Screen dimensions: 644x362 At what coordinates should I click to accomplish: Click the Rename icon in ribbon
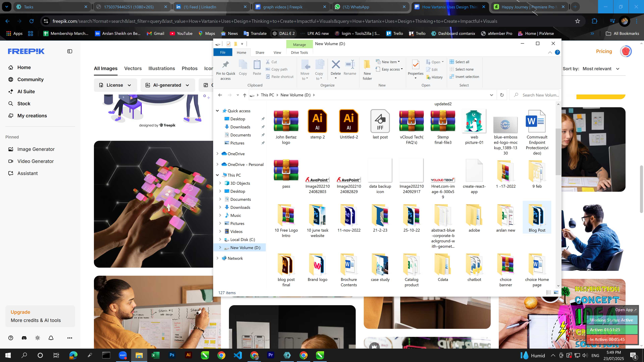(x=350, y=68)
